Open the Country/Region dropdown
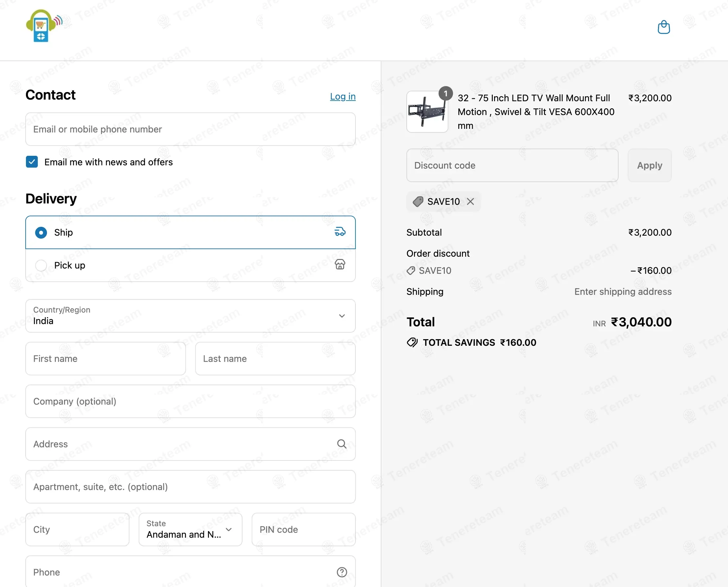 [190, 316]
